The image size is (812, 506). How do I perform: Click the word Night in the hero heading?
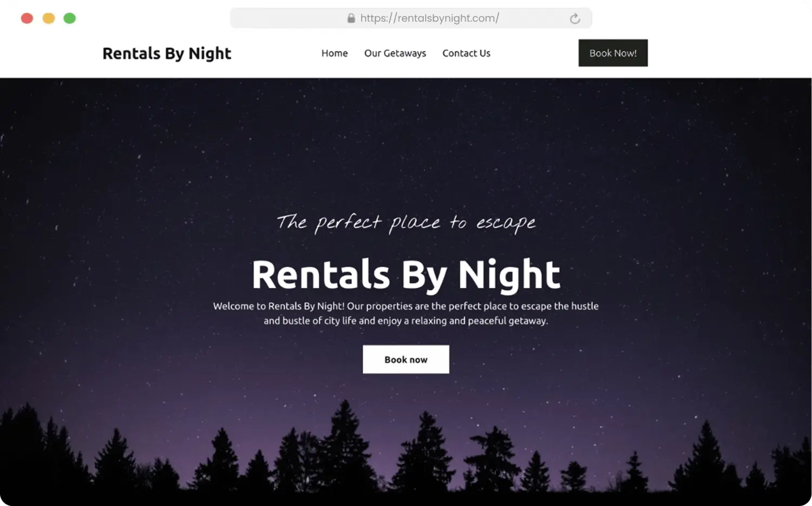[x=509, y=275]
